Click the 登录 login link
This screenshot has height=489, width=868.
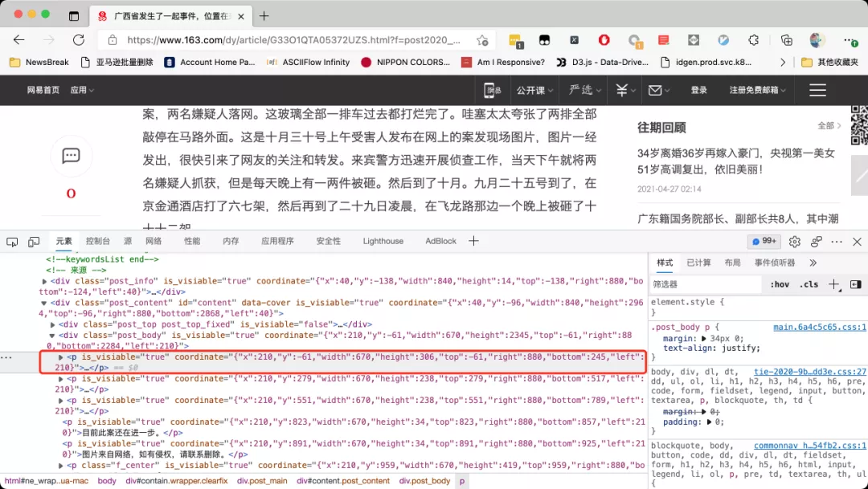698,90
